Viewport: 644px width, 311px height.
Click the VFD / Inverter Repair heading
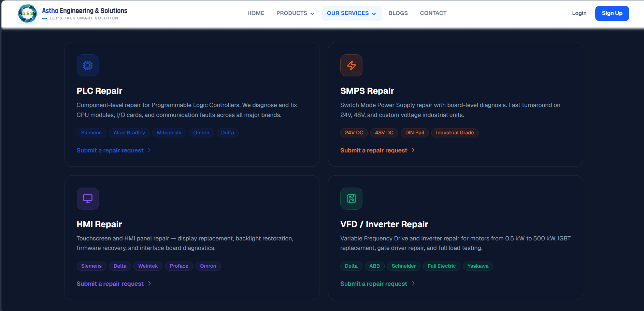point(384,224)
